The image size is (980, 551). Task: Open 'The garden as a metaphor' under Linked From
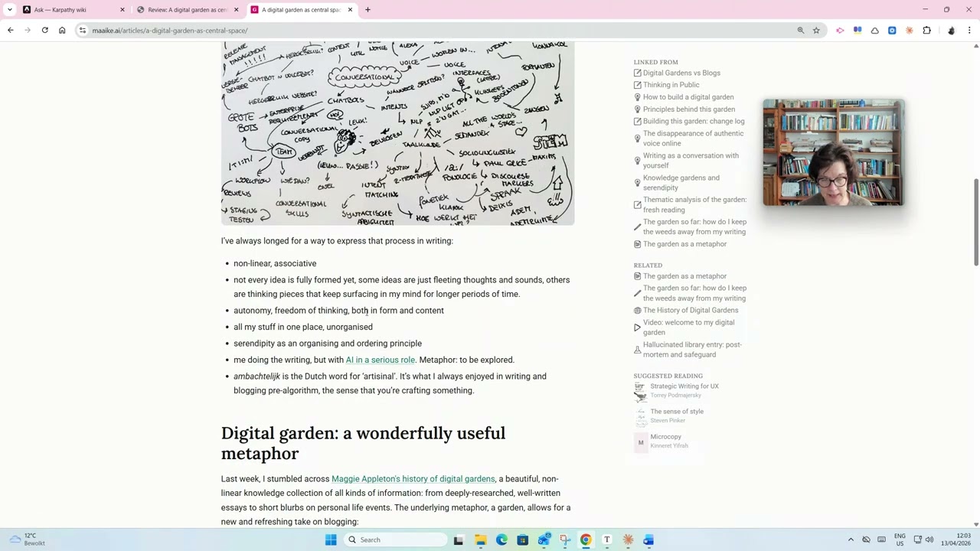click(x=684, y=244)
